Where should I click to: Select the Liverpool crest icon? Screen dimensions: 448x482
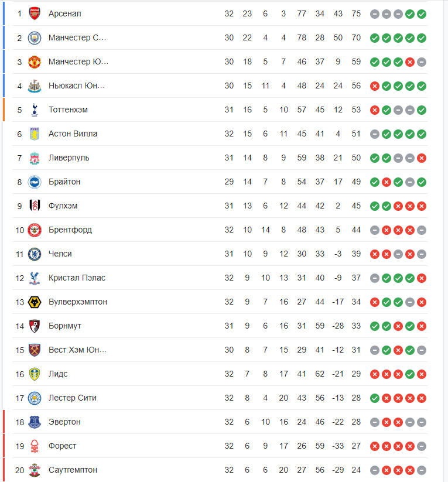(x=35, y=158)
